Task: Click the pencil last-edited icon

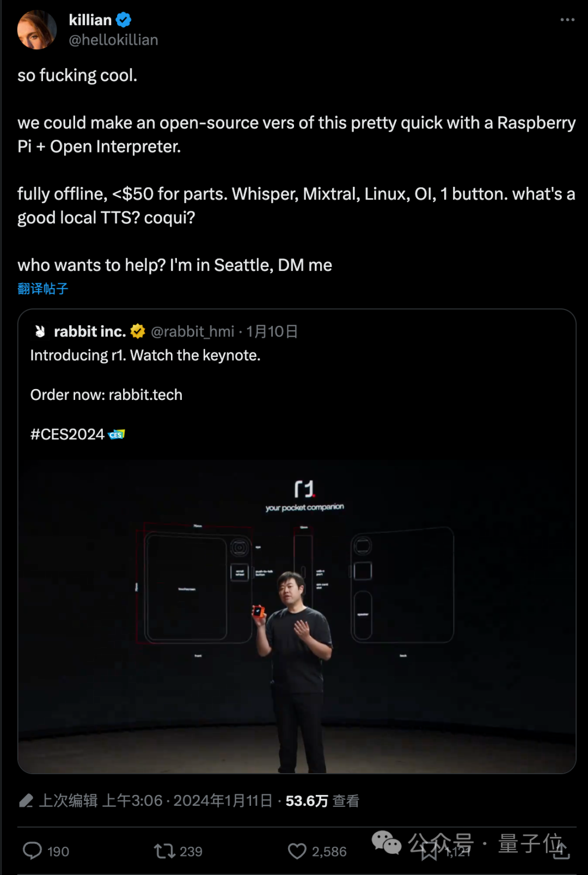Action: click(26, 800)
